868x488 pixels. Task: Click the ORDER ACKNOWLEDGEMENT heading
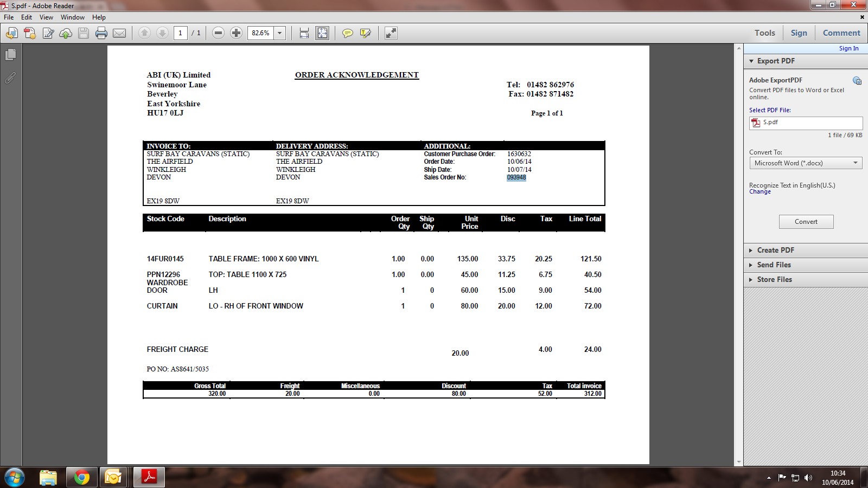pos(357,75)
